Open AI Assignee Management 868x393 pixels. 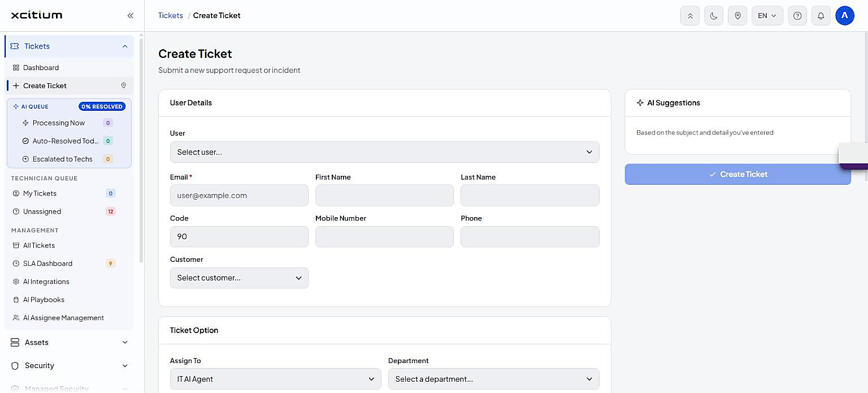pos(70,318)
